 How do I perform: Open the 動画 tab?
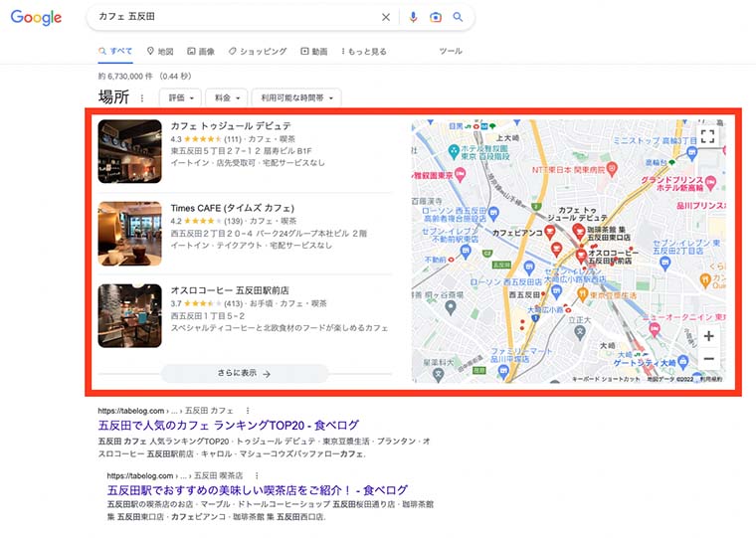pyautogui.click(x=314, y=51)
